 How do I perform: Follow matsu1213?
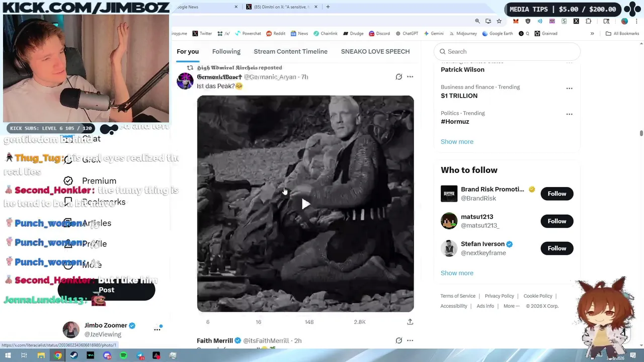pyautogui.click(x=557, y=221)
